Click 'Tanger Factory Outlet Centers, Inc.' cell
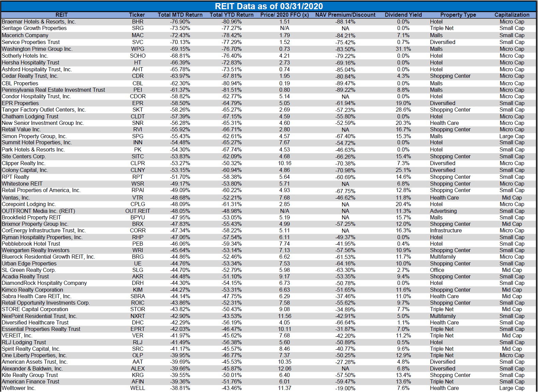This screenshot has width=538, height=392. (44, 110)
